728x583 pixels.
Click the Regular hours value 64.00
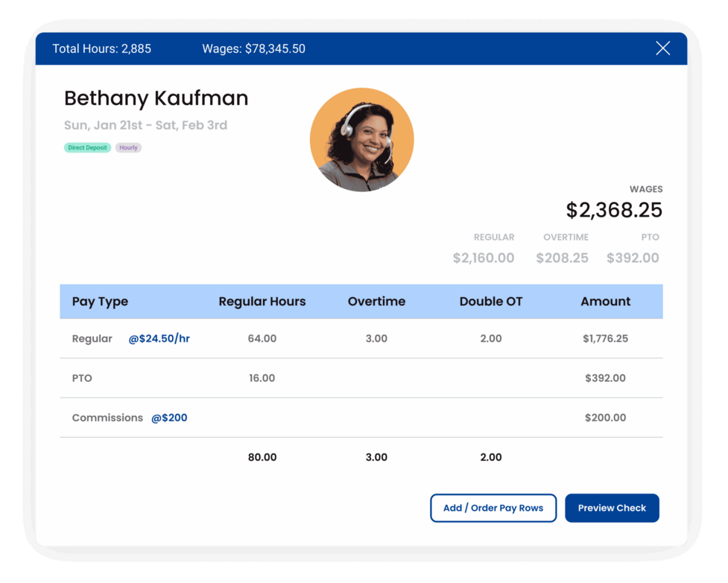click(262, 339)
